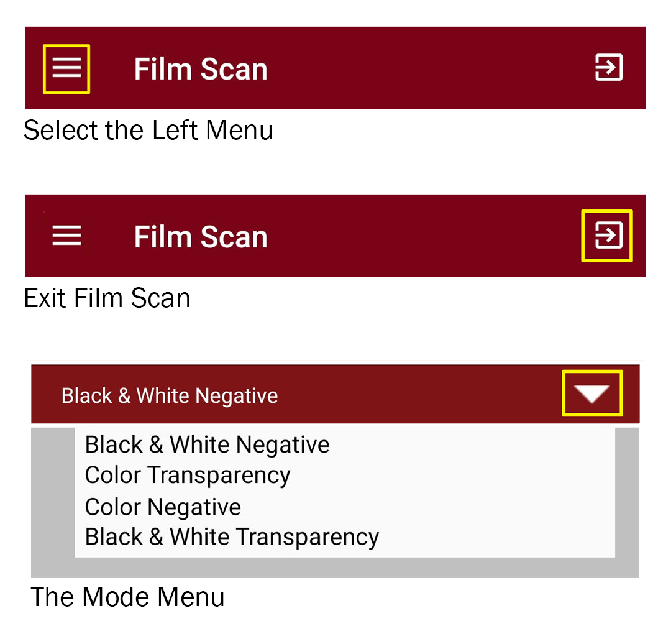The height and width of the screenshot is (644, 671).
Task: Expand the Mode menu dropdown arrow
Action: click(591, 393)
